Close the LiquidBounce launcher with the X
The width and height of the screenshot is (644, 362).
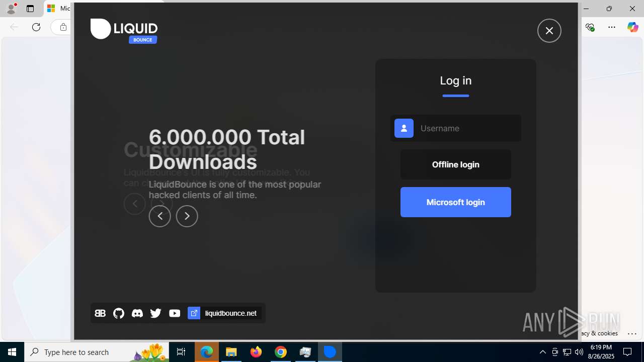pos(549,31)
